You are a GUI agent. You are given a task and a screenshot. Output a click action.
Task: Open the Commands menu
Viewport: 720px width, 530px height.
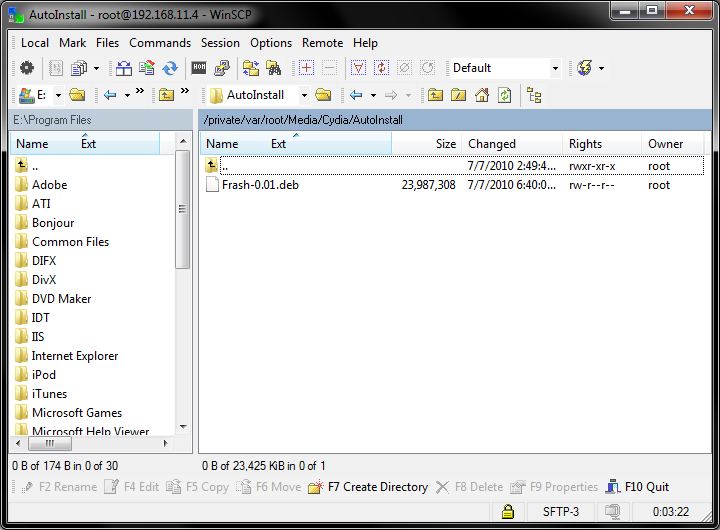pyautogui.click(x=160, y=43)
